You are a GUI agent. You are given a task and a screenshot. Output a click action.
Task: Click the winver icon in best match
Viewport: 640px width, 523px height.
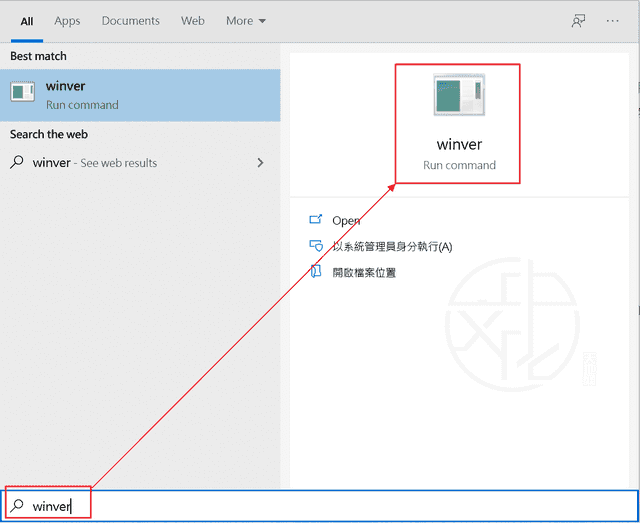point(22,91)
